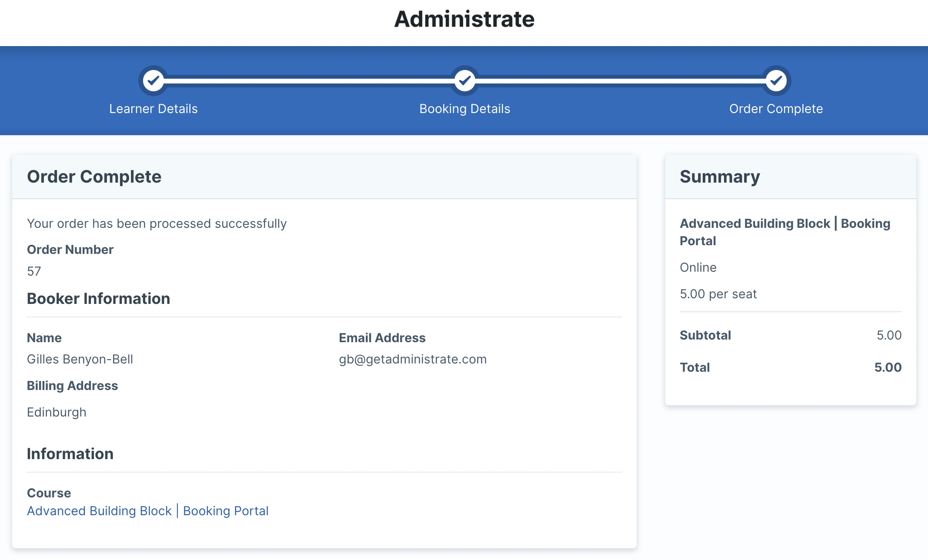The width and height of the screenshot is (928, 560).
Task: Click the course title in the Summary panel
Action: click(x=785, y=232)
